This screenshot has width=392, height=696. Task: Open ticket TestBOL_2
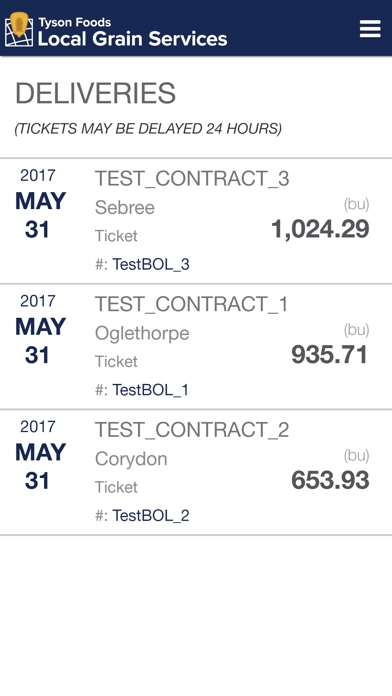[151, 515]
